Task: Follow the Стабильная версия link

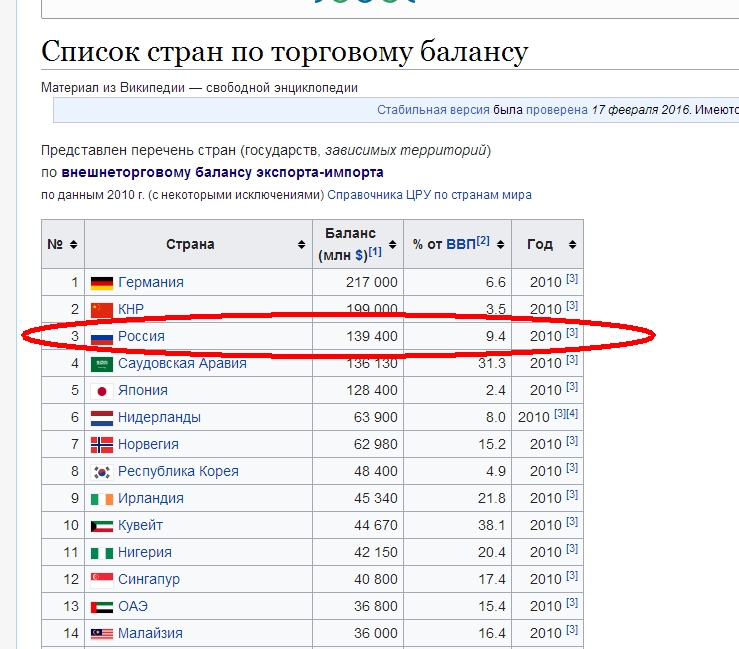Action: (433, 110)
